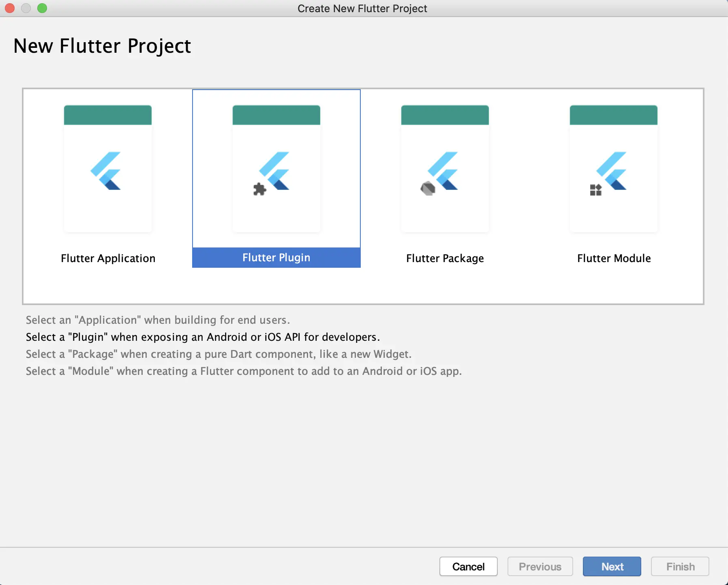Select the Flutter Application project icon
This screenshot has width=728, height=585.
pos(108,168)
